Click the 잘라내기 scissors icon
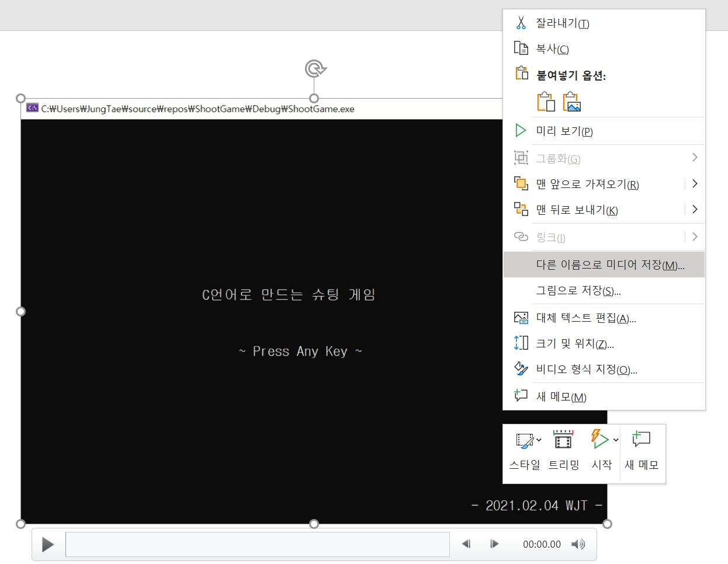This screenshot has width=728, height=564. [521, 23]
